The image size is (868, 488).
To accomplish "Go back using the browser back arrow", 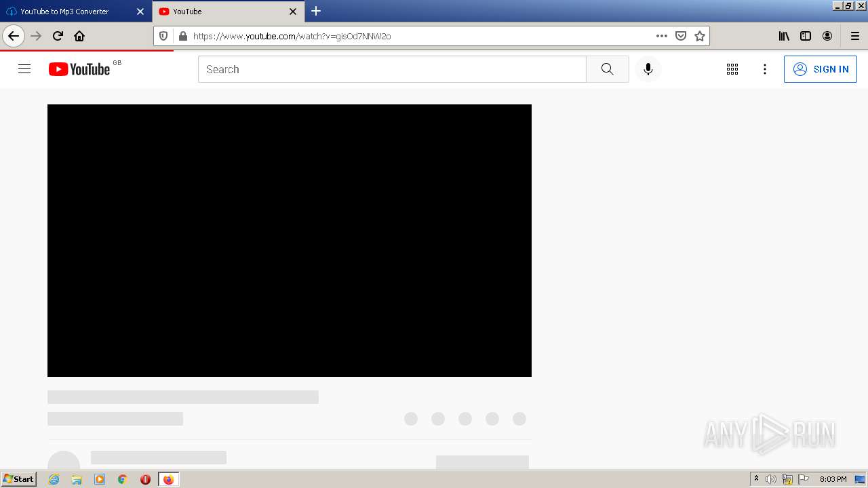I will click(x=14, y=36).
